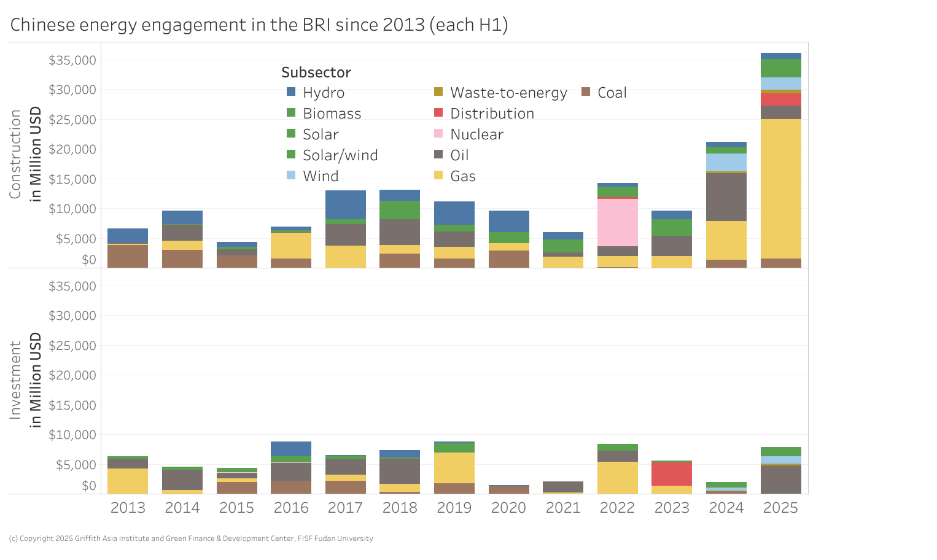Click the Oil legend color swatch
Image resolution: width=937 pixels, height=560 pixels.
438,155
